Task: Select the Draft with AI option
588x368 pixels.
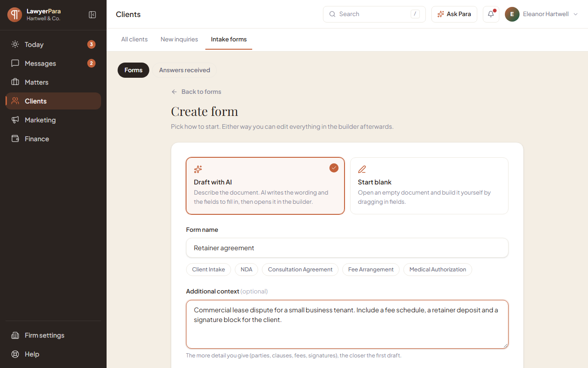Action: (x=266, y=186)
